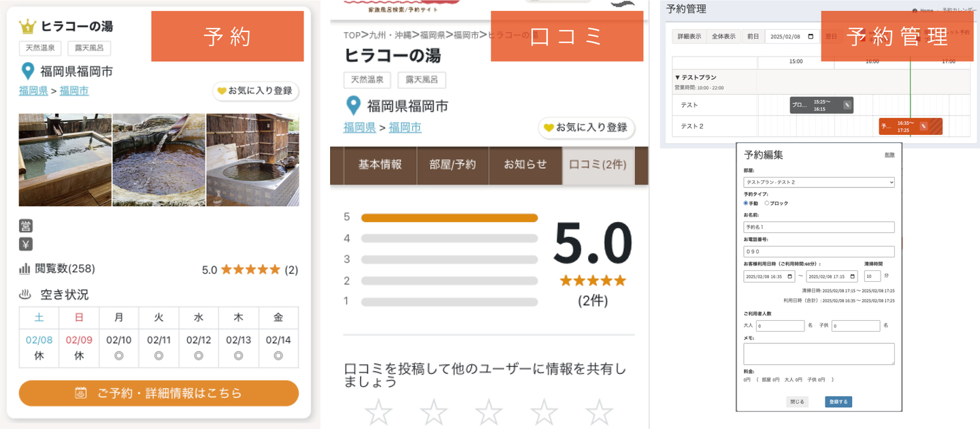Click the first empty review star

[378, 412]
